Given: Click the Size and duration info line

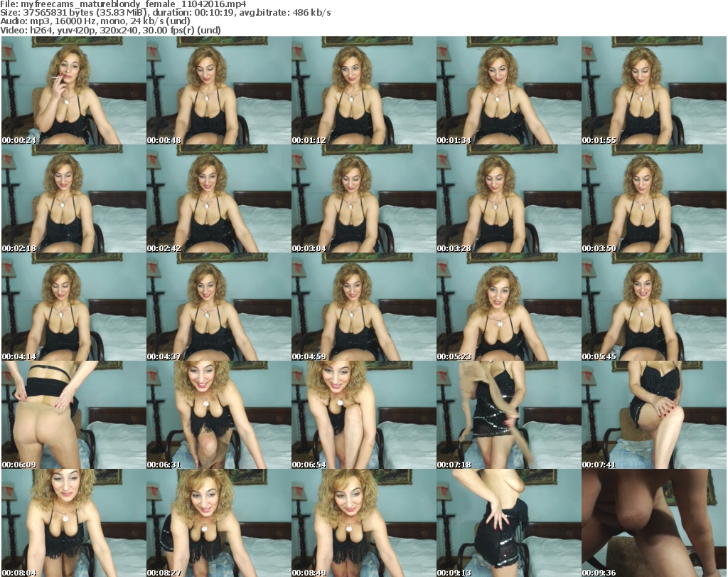Looking at the screenshot, I should click(x=166, y=13).
